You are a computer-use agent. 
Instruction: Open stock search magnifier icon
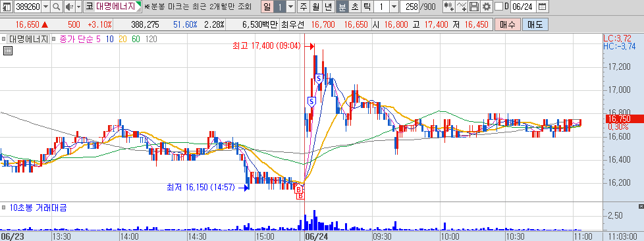point(57,6)
